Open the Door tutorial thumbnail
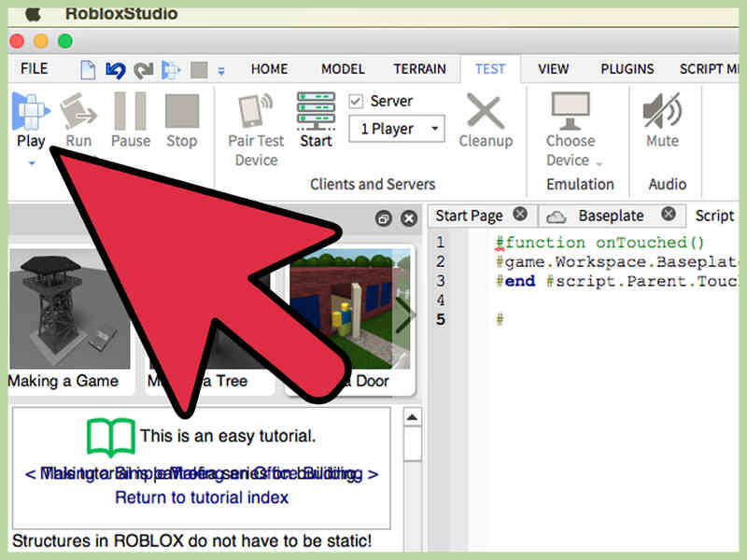Screen dimensions: 747x560 click(x=350, y=309)
